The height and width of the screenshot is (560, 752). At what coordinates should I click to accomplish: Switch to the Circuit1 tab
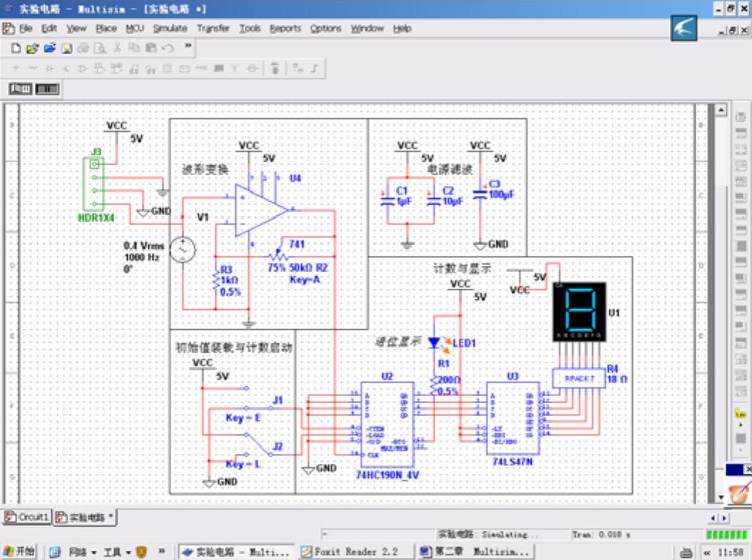coord(27,517)
